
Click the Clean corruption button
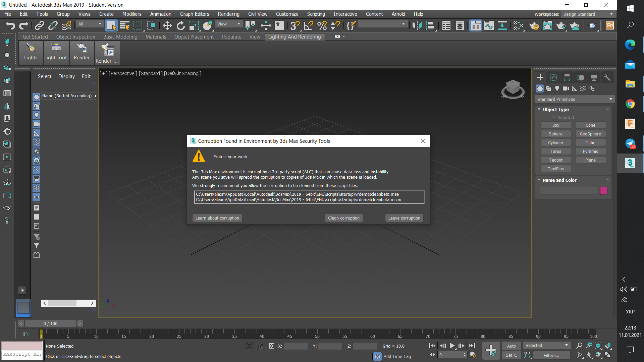click(344, 218)
